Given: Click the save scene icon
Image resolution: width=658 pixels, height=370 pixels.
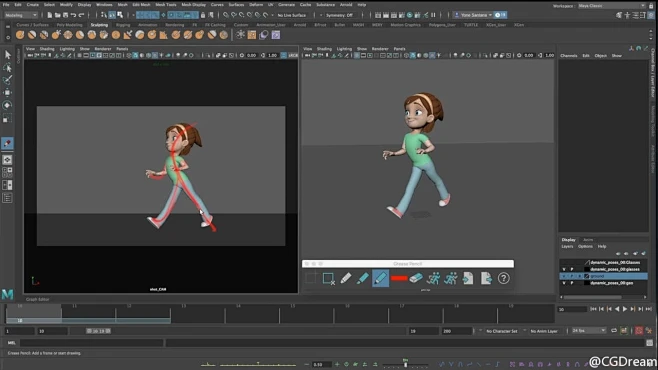Looking at the screenshot, I should (65, 15).
